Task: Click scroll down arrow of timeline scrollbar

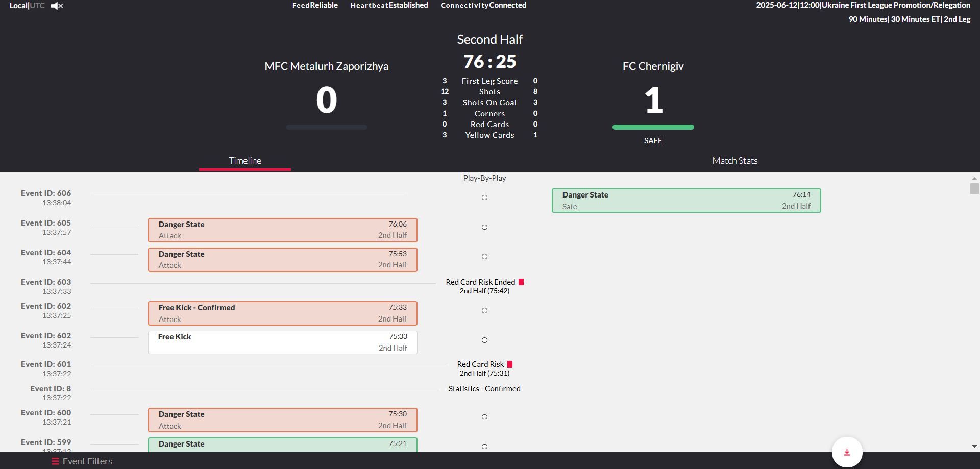Action: click(974, 447)
